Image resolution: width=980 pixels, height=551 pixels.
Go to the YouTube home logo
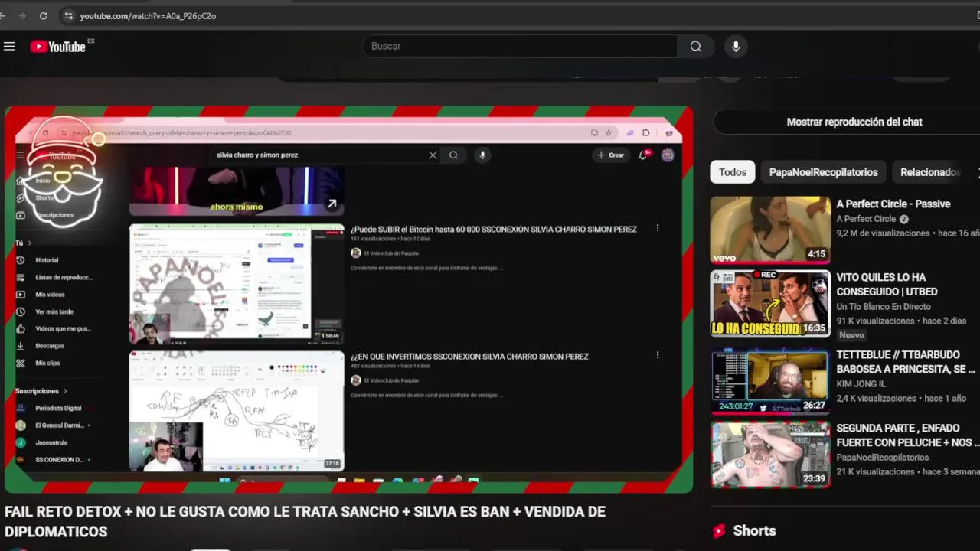point(58,47)
